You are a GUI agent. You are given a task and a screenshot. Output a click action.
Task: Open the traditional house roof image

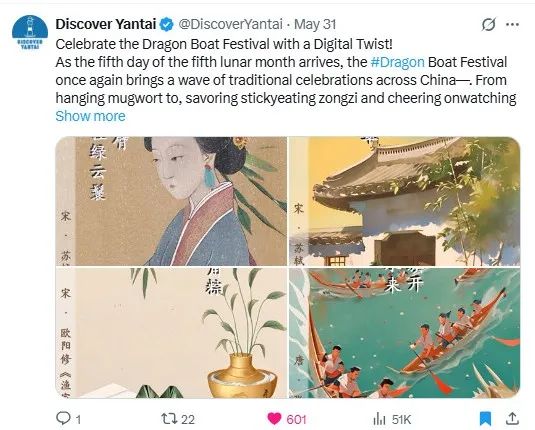(x=405, y=201)
